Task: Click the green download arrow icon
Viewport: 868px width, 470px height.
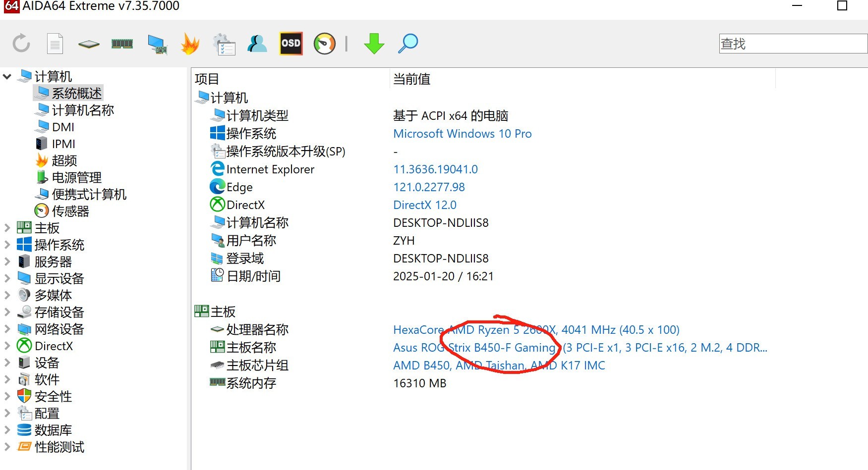Action: coord(374,44)
